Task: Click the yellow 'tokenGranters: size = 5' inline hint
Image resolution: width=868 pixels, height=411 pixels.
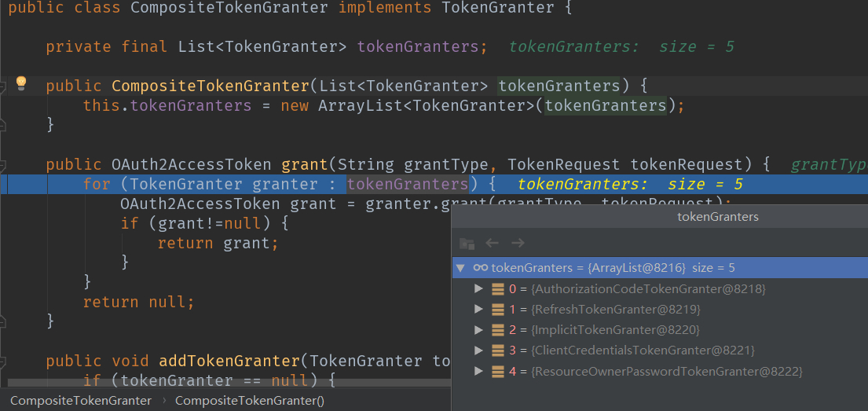Action: pyautogui.click(x=630, y=184)
